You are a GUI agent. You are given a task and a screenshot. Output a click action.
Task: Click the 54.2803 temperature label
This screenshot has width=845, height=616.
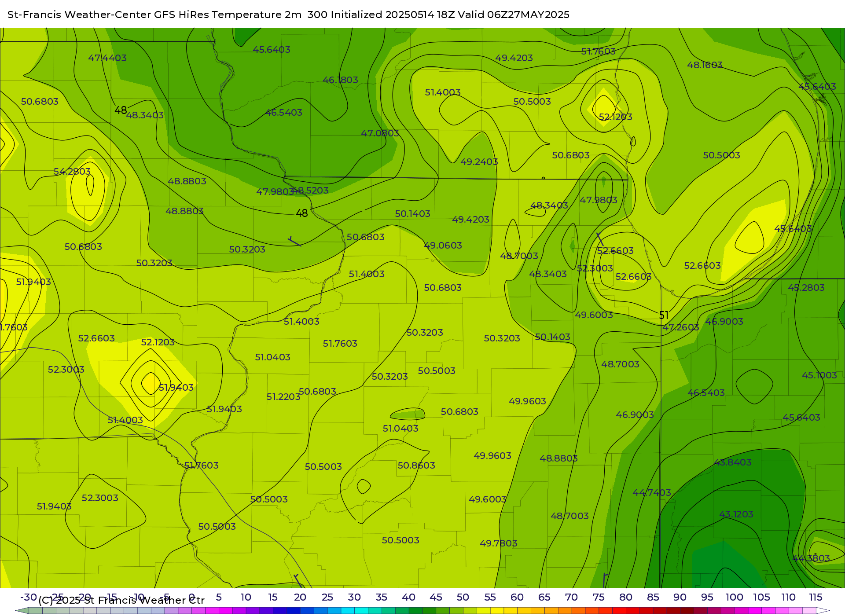72,172
